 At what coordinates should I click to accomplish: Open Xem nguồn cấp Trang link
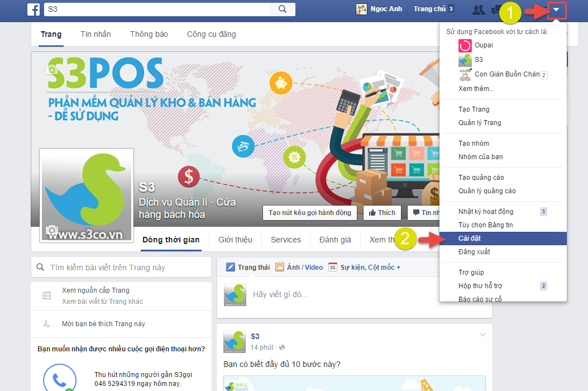[95, 290]
